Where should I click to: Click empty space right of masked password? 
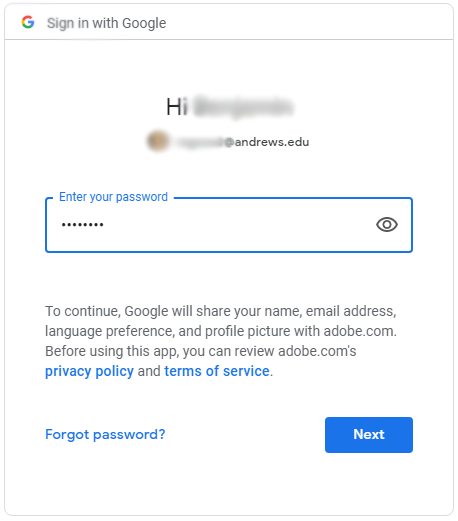pyautogui.click(x=237, y=225)
